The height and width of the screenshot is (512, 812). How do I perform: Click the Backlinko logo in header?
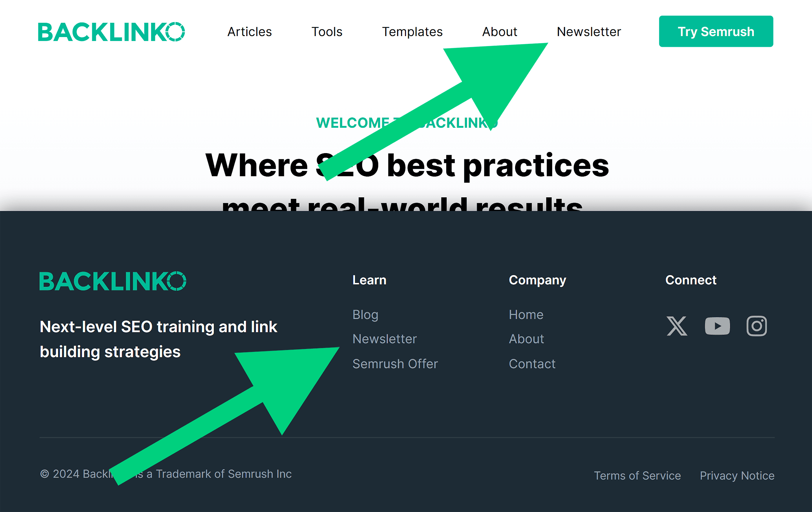(x=111, y=32)
